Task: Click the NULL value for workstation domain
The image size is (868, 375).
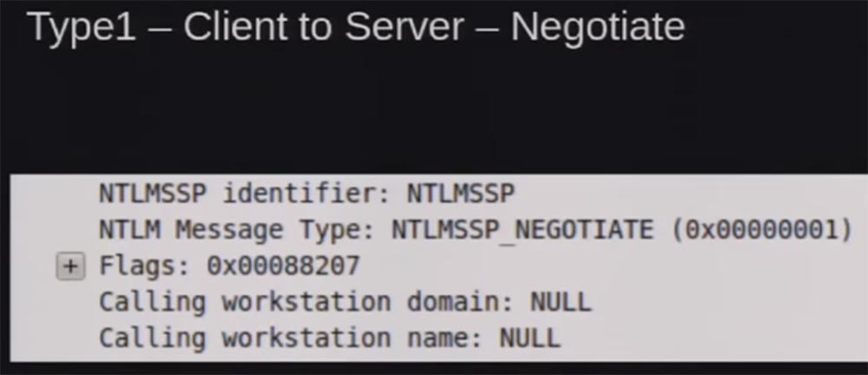Action: [x=560, y=303]
